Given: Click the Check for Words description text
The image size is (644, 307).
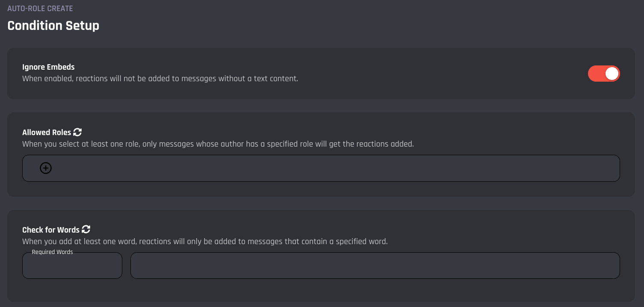Looking at the screenshot, I should (204, 242).
